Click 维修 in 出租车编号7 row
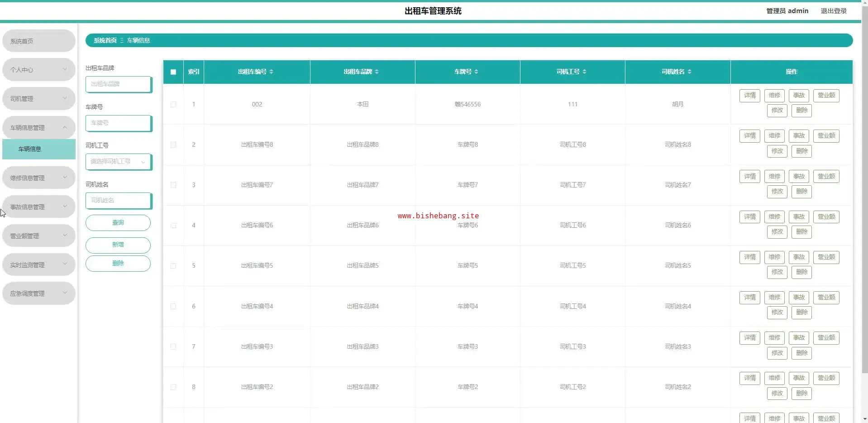Image resolution: width=868 pixels, height=423 pixels. point(774,176)
